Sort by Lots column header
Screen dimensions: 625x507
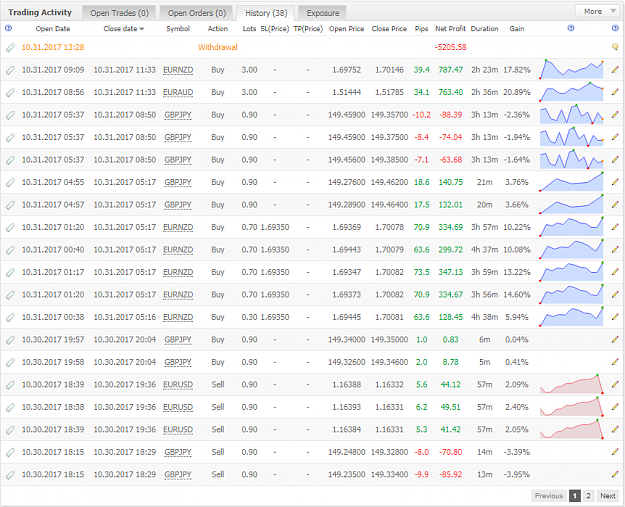point(249,29)
